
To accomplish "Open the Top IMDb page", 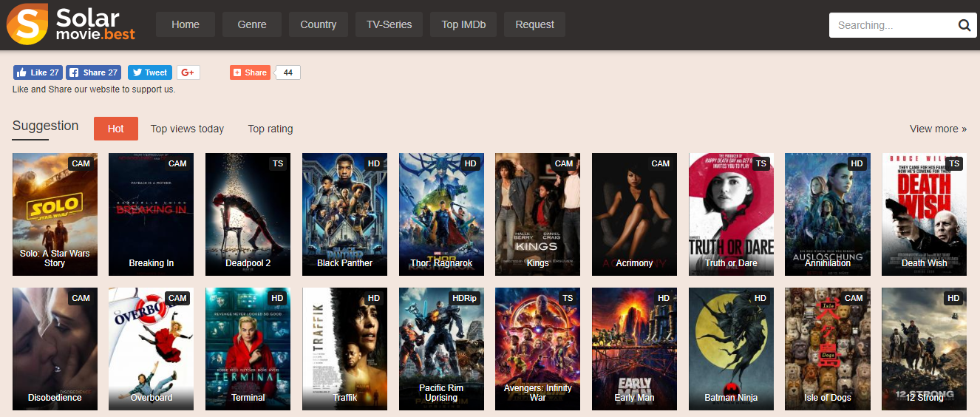I will (x=464, y=24).
